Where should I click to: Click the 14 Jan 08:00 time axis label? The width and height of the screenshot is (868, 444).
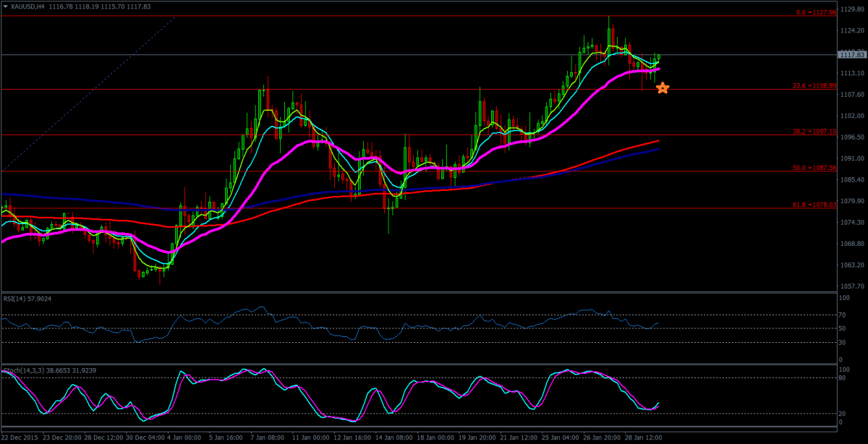click(396, 438)
